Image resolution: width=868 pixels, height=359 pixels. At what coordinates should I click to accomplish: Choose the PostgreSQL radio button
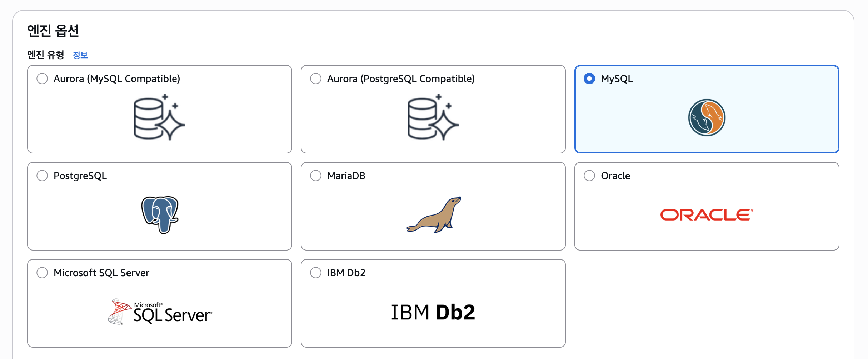pos(42,176)
